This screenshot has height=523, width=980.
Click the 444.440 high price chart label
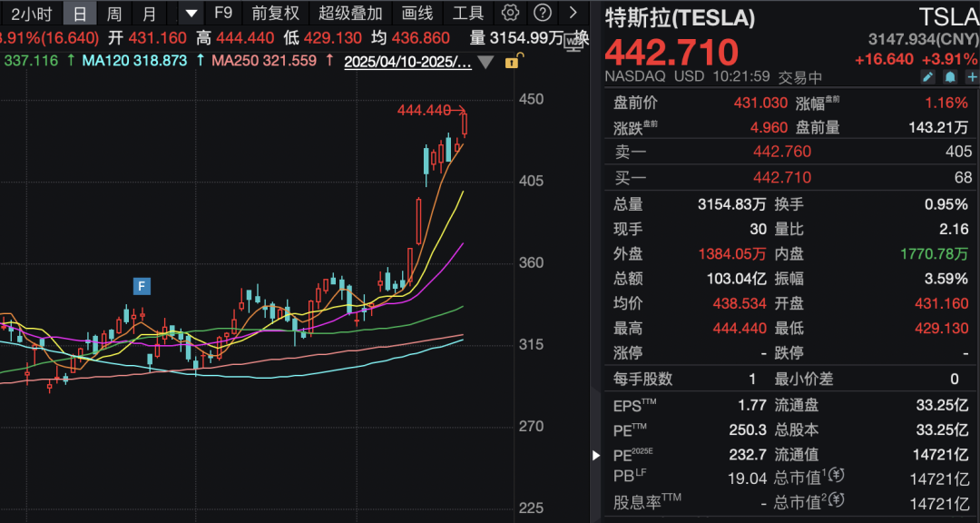coord(425,110)
